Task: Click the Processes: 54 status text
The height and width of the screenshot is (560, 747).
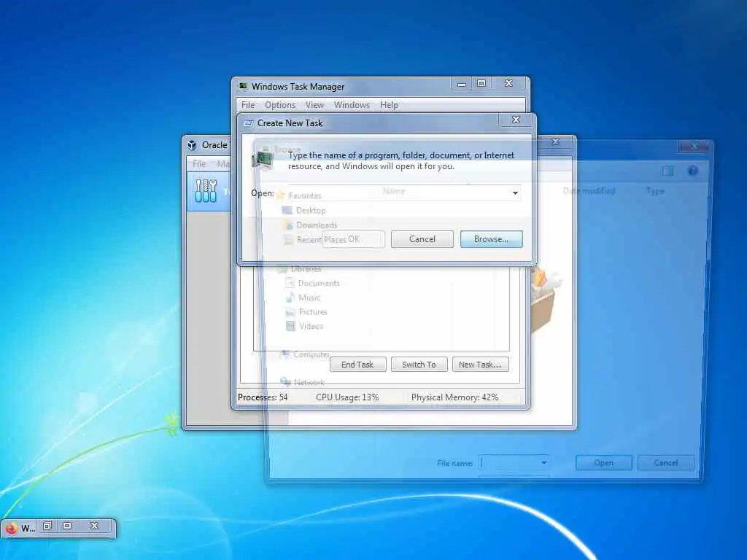Action: 263,397
